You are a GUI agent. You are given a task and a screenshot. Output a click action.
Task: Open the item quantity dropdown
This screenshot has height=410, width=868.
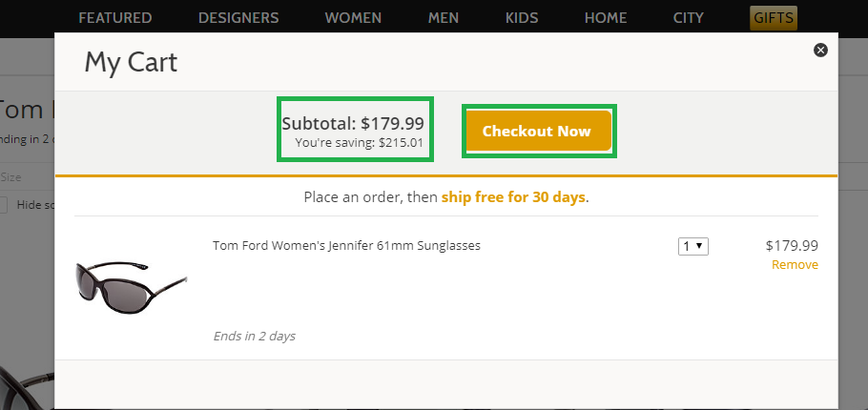693,246
